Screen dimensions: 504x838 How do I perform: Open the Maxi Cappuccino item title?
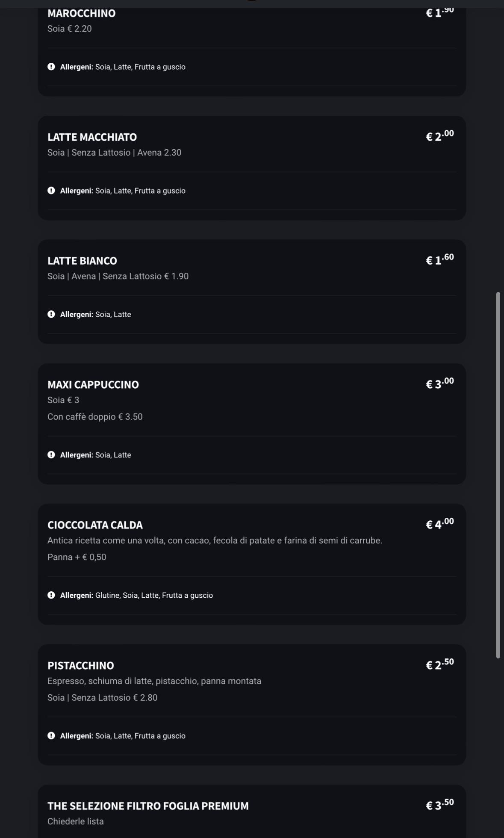click(x=93, y=385)
